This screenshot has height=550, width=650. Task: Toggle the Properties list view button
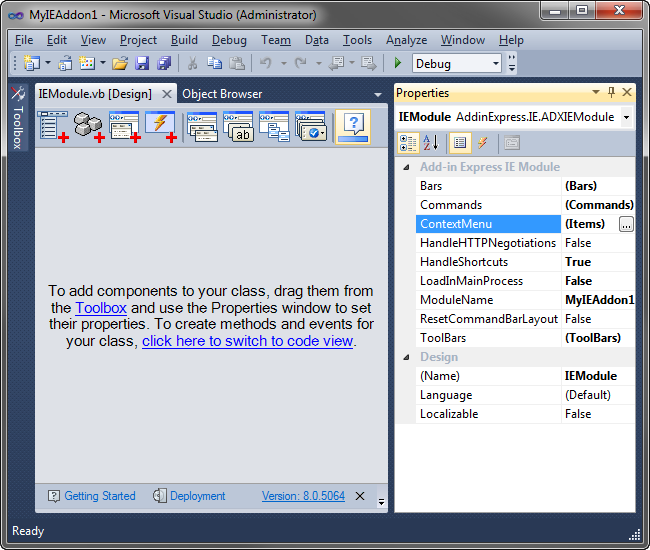(461, 143)
